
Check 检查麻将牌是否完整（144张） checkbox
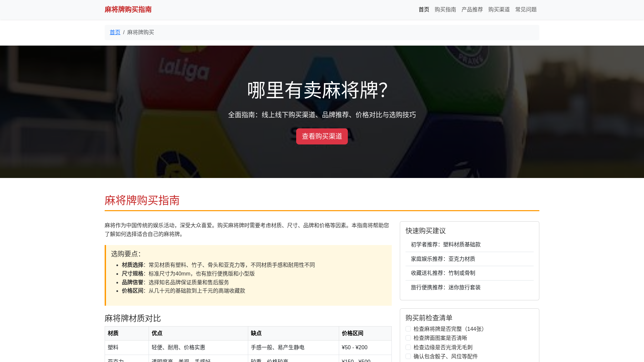click(x=408, y=329)
